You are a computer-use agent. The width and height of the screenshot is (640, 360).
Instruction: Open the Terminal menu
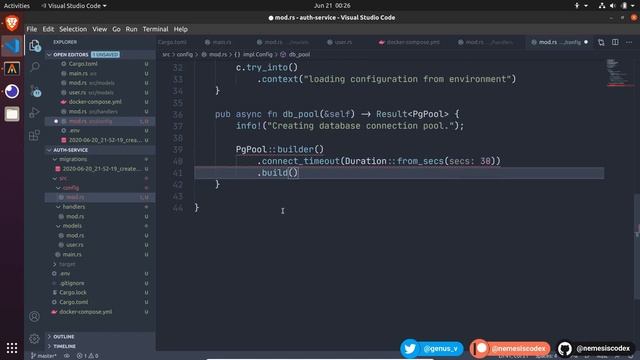click(156, 29)
